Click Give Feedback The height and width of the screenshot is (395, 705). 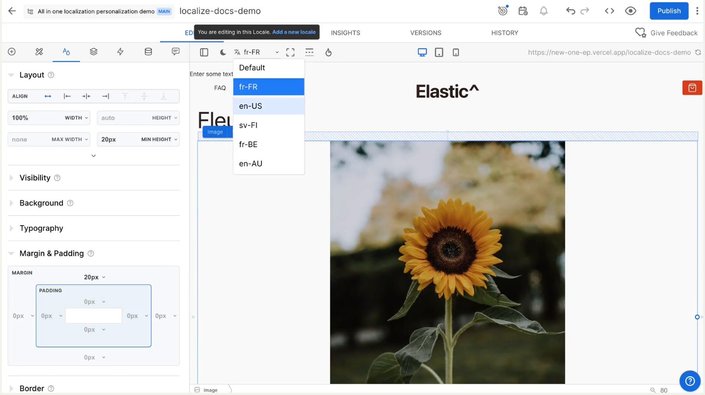pos(666,32)
